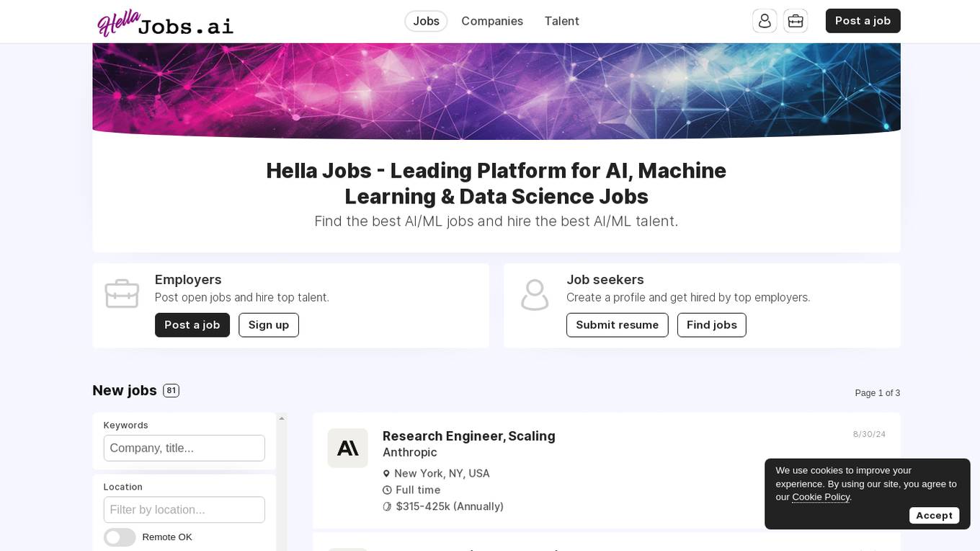The width and height of the screenshot is (980, 551).
Task: Open the user account icon
Action: 765,21
